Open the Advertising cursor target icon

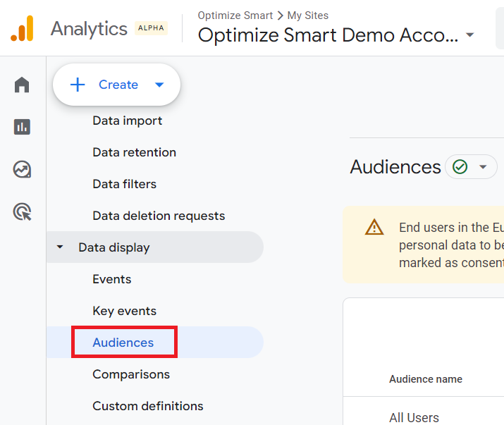[x=22, y=212]
